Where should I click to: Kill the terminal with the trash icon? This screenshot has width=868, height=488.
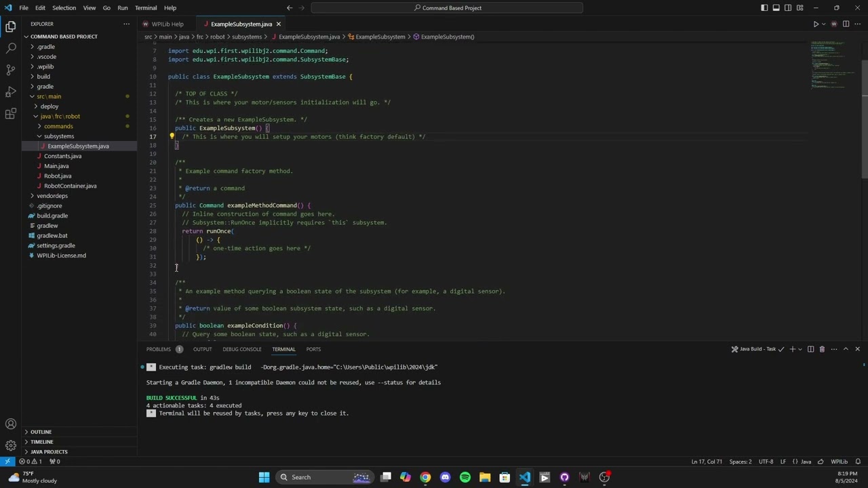(x=822, y=349)
